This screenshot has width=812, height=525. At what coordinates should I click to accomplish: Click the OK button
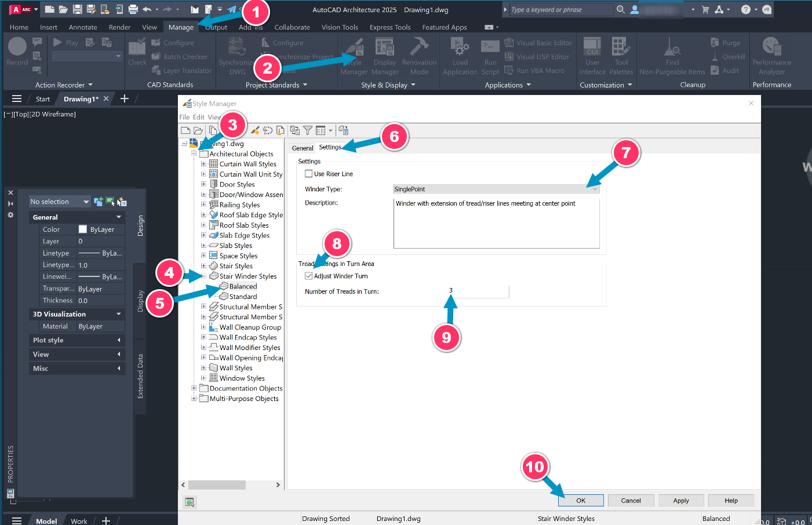581,501
